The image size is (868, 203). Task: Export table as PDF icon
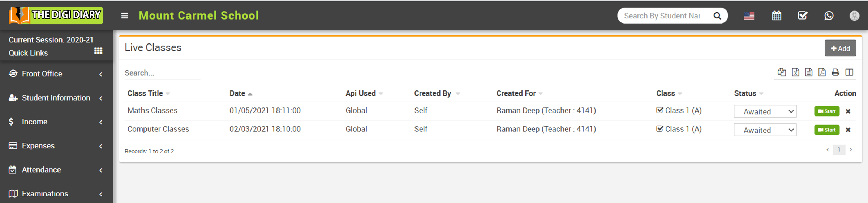(x=822, y=72)
